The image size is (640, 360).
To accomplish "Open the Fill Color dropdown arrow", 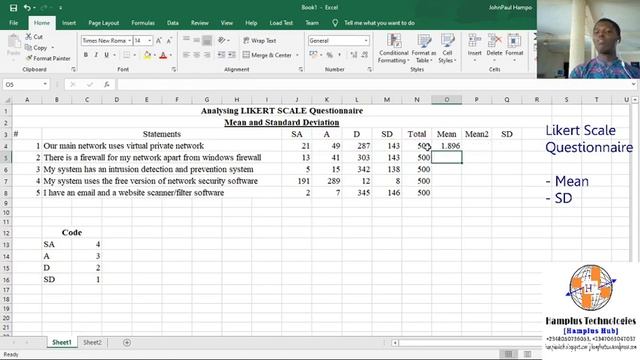I will [155, 55].
